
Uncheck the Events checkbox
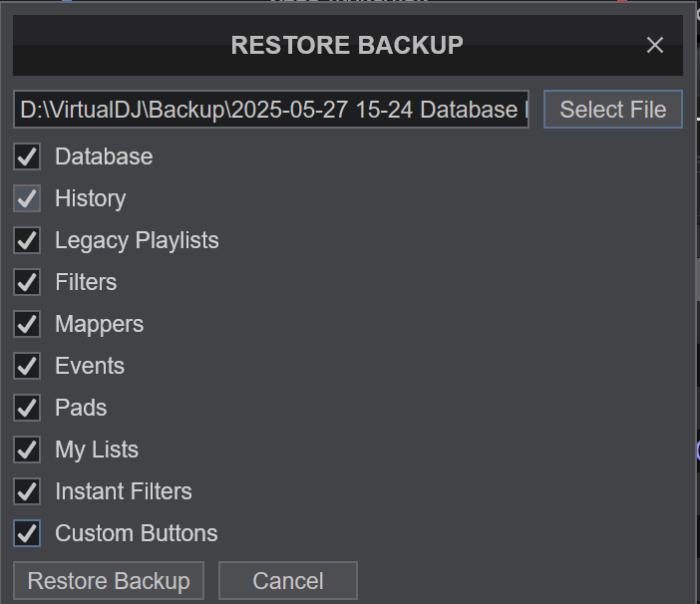27,366
